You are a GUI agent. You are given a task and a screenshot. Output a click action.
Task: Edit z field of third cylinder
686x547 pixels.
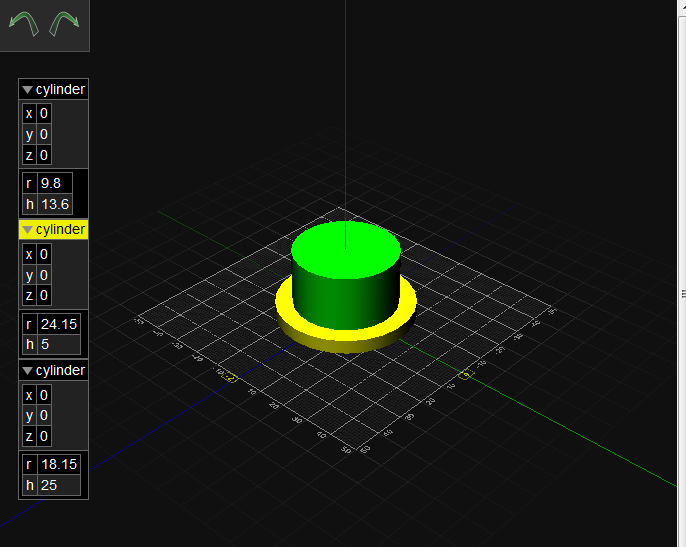pyautogui.click(x=44, y=436)
